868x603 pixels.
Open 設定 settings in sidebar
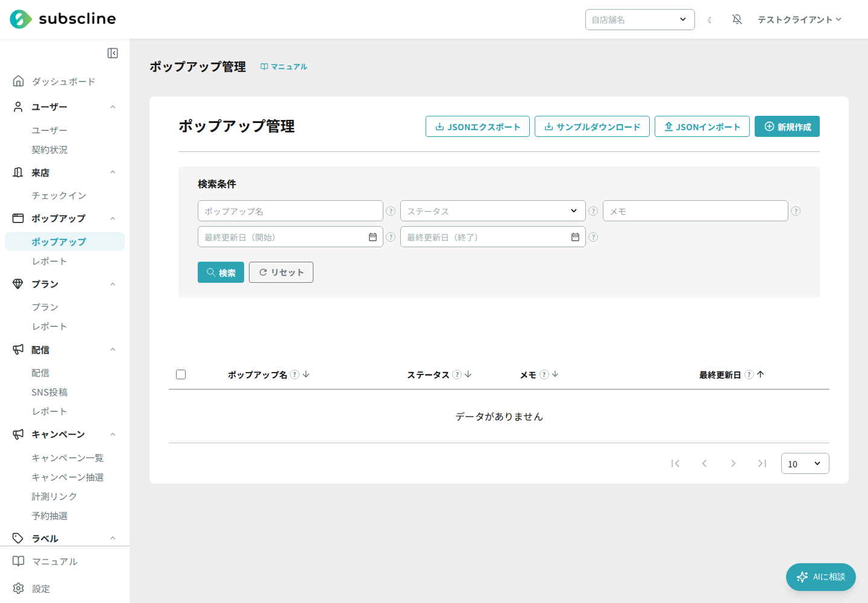41,589
